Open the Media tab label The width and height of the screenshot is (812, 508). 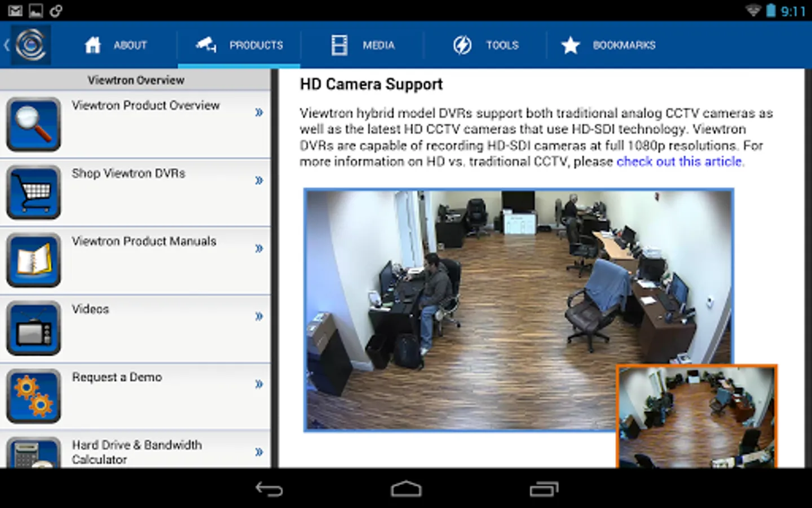coord(378,45)
